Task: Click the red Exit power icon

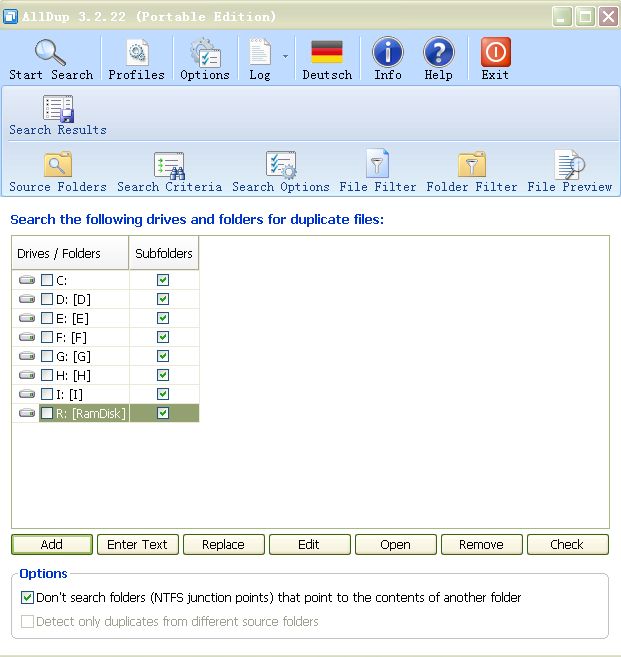Action: (495, 53)
